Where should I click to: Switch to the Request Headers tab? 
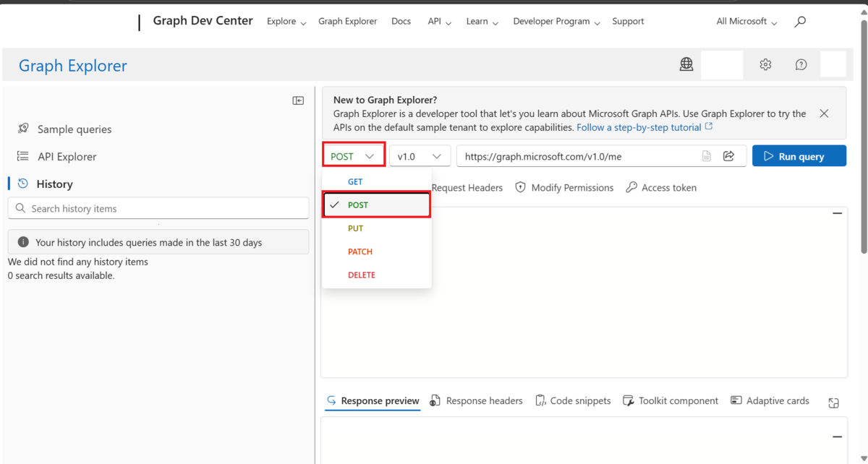coord(467,187)
